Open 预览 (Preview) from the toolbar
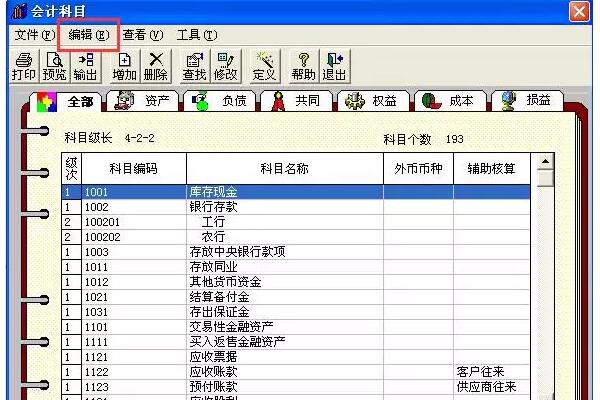 (55, 66)
